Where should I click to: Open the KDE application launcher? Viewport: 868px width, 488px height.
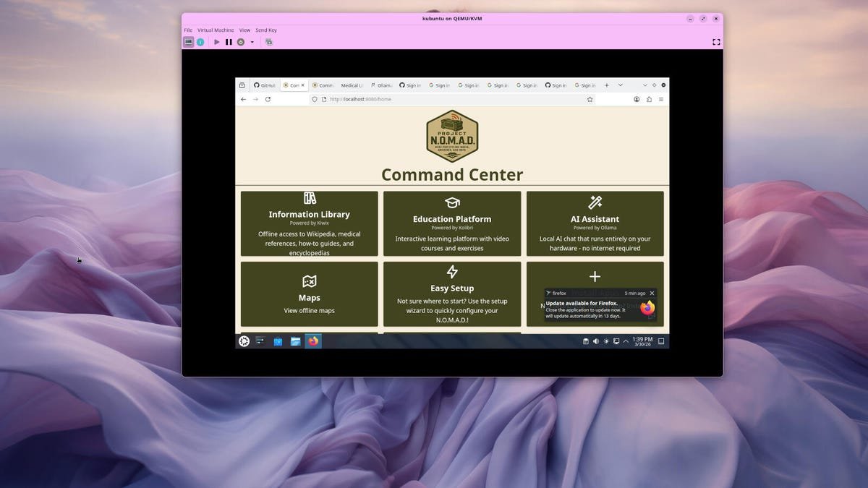[244, 341]
